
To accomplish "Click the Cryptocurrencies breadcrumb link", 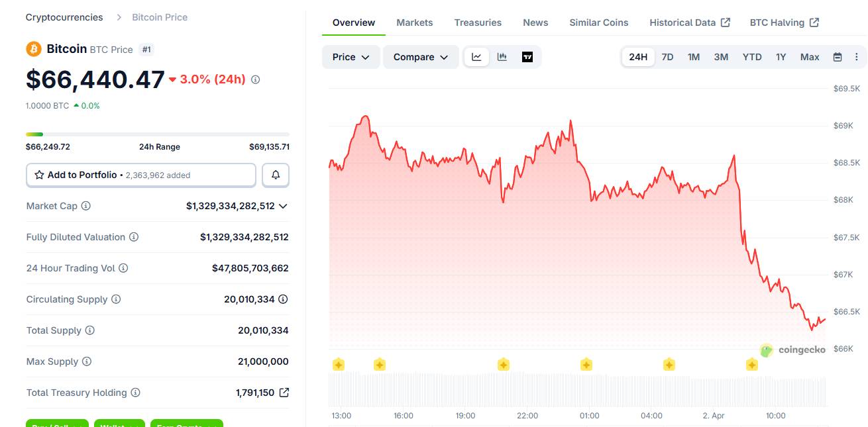I will tap(64, 17).
